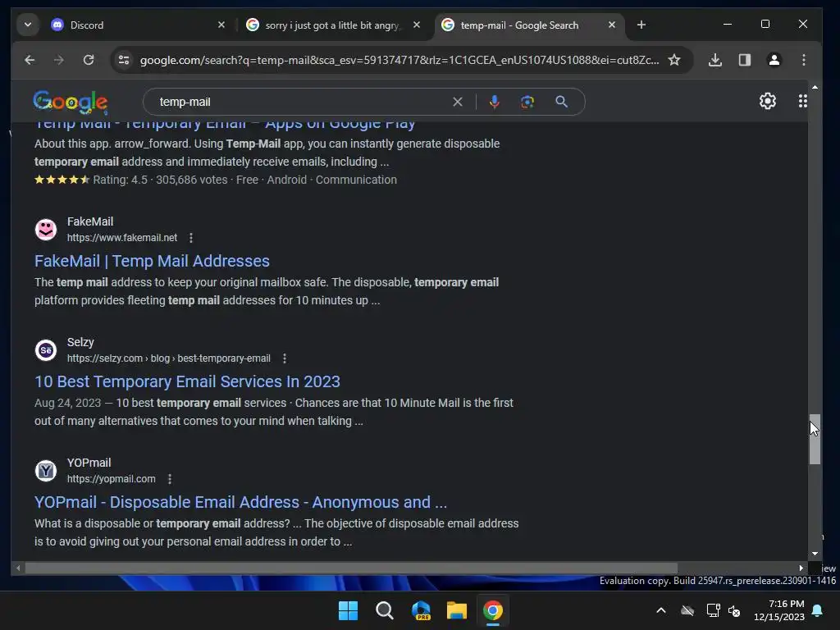
Task: Launch Microsoft Edge from taskbar
Action: pyautogui.click(x=421, y=610)
